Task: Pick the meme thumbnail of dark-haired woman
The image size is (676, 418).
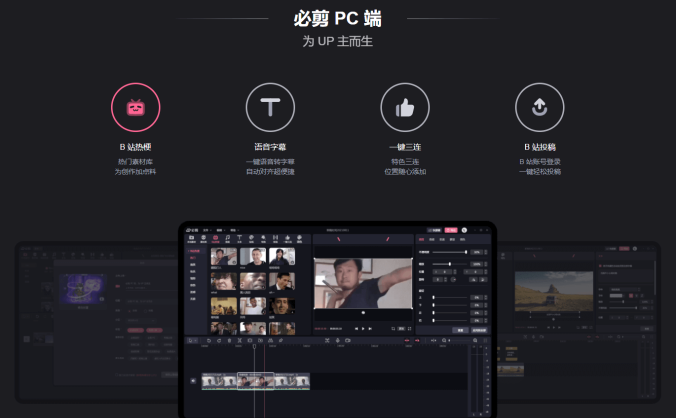Action: point(282,256)
